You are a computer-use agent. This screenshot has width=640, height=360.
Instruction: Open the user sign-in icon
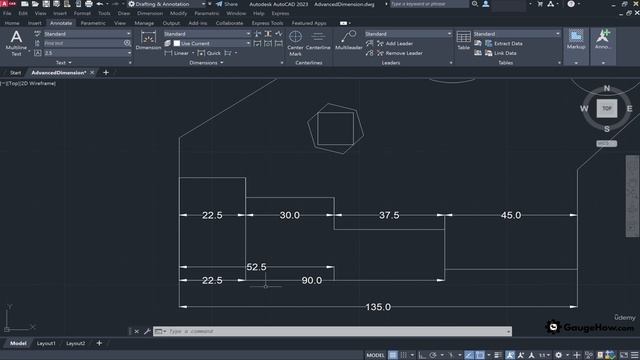tap(486, 4)
